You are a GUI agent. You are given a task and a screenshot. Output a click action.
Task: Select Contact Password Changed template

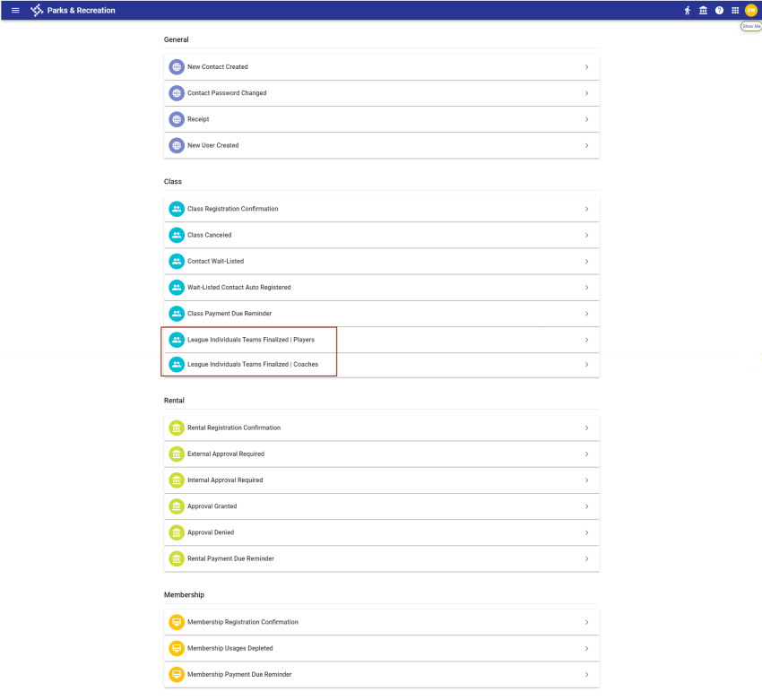coord(227,93)
